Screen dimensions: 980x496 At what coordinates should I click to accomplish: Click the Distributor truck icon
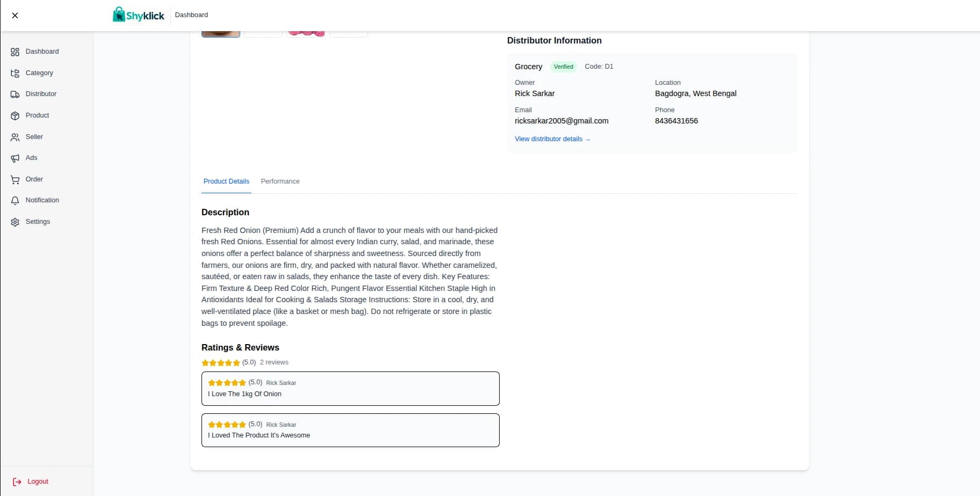(x=15, y=94)
